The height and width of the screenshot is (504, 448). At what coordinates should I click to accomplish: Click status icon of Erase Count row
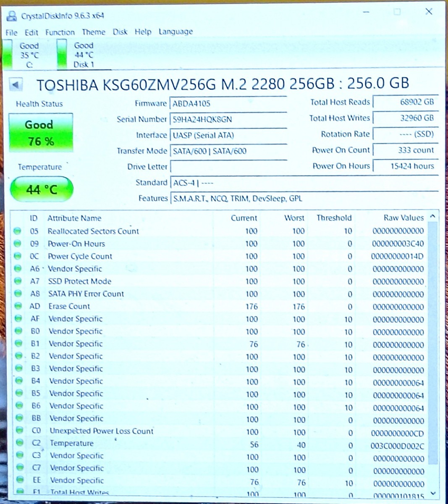tap(18, 306)
